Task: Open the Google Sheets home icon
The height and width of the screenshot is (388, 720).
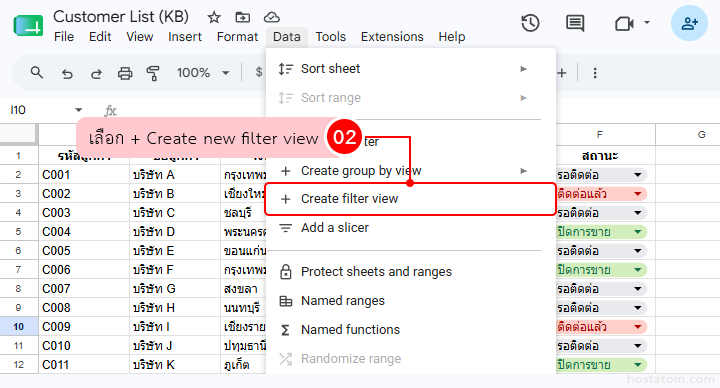Action: click(x=28, y=26)
